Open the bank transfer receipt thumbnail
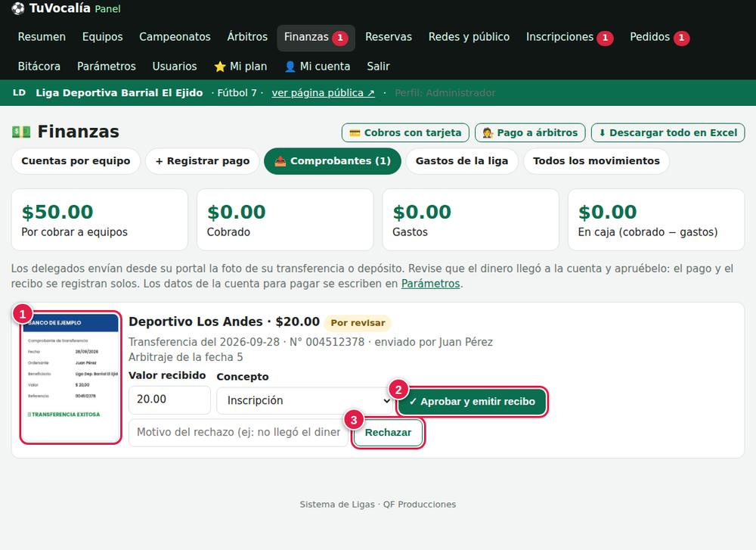756x550 pixels. pos(71,378)
